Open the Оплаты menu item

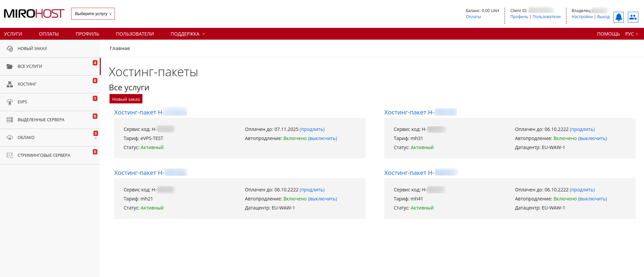pos(49,34)
